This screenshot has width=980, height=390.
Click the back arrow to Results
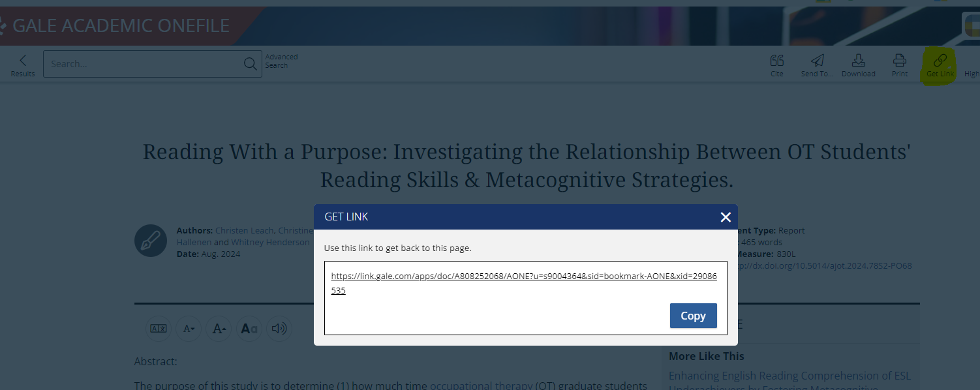[22, 63]
